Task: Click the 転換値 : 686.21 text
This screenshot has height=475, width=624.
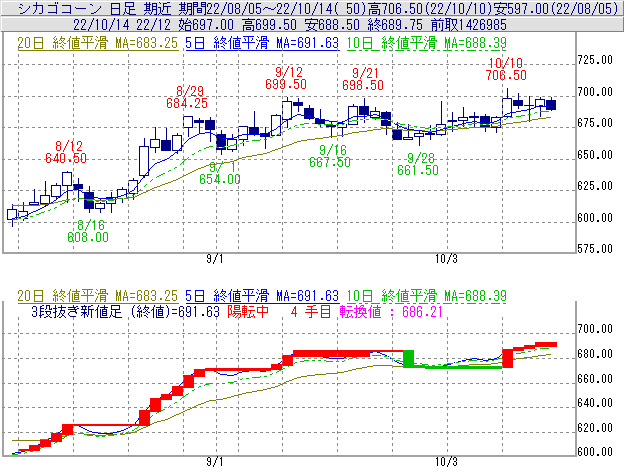Action: (391, 311)
